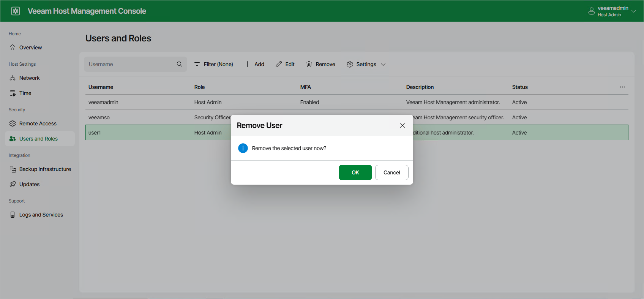
Task: Select Users and Roles in sidebar
Action: [x=40, y=139]
